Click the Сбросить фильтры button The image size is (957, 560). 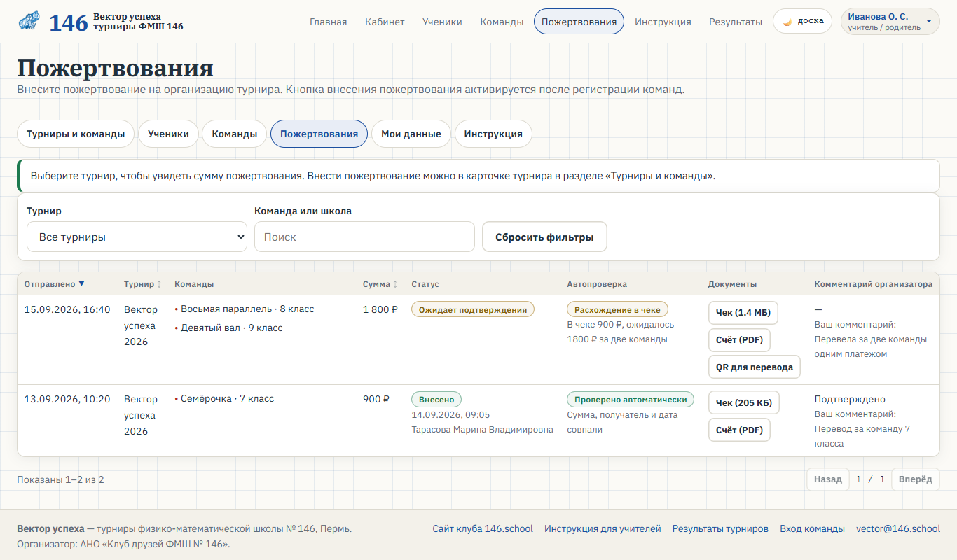(544, 237)
